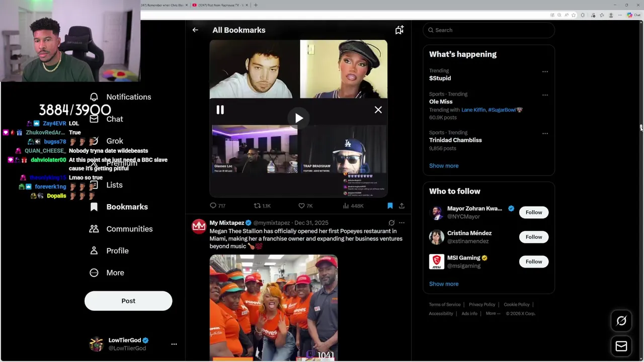Click the share icon on the video post

(x=401, y=206)
